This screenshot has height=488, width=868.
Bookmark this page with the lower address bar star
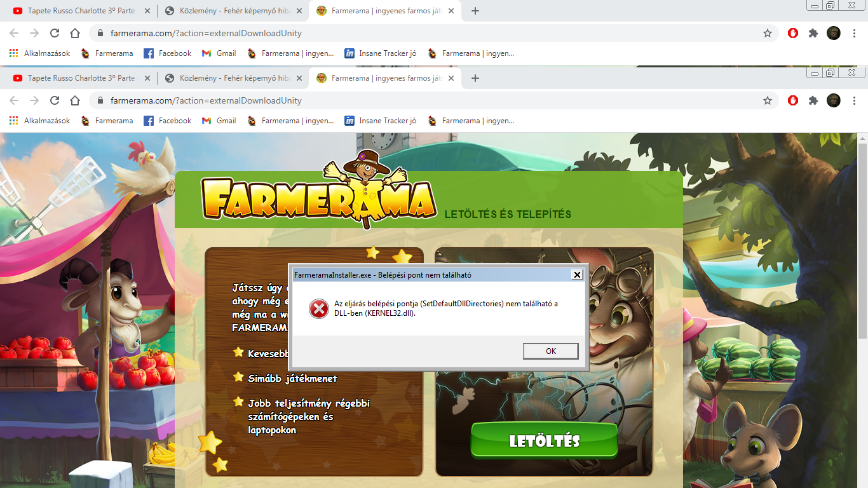pos(767,100)
